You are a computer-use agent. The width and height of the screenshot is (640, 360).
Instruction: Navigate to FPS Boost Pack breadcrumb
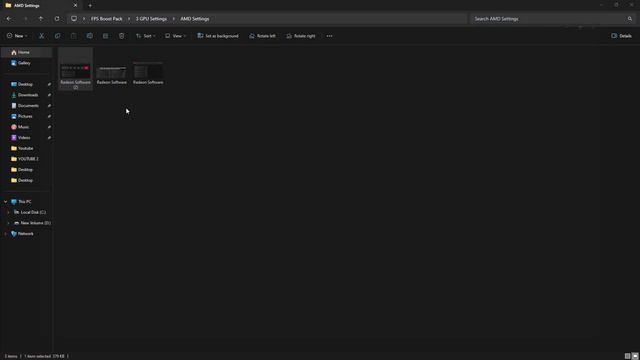107,19
